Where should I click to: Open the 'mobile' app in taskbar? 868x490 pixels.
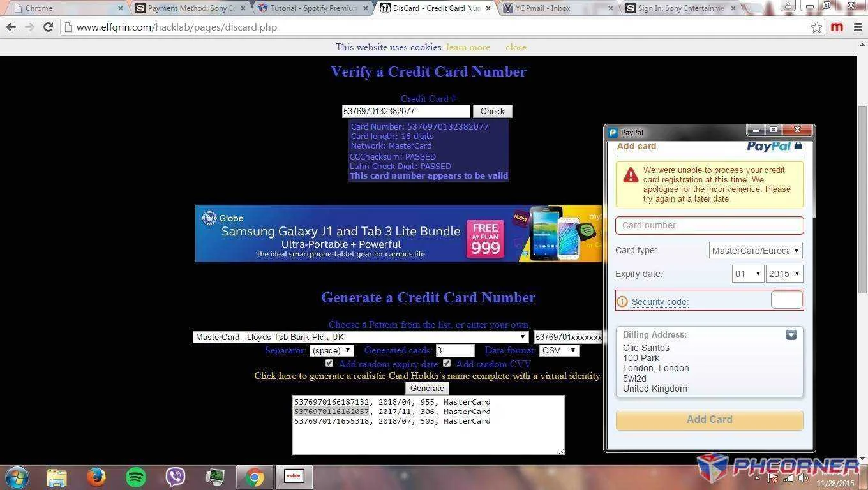294,477
